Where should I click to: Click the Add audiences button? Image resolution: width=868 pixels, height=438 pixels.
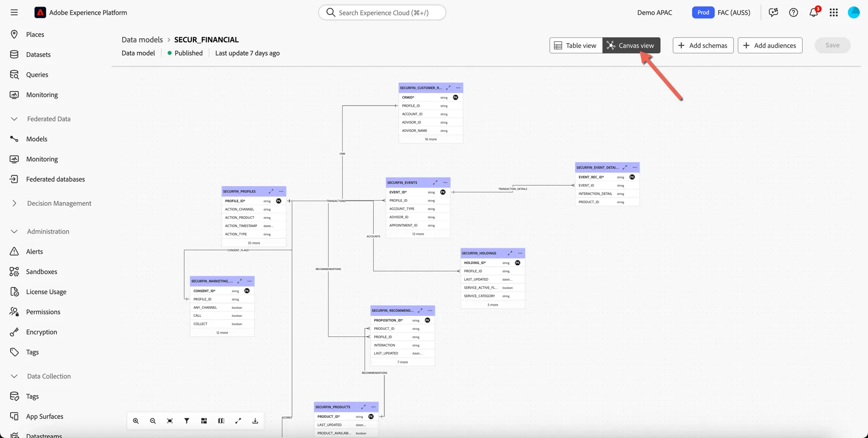(x=770, y=45)
